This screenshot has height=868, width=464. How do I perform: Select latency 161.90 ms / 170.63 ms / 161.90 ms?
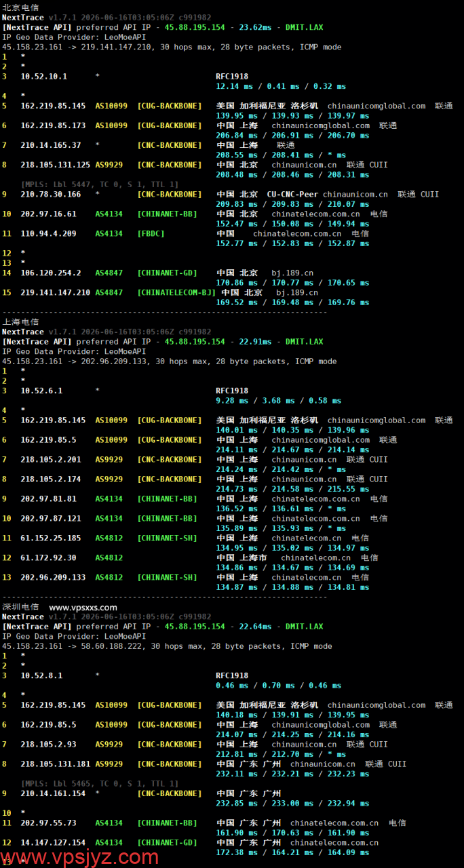[x=292, y=833]
